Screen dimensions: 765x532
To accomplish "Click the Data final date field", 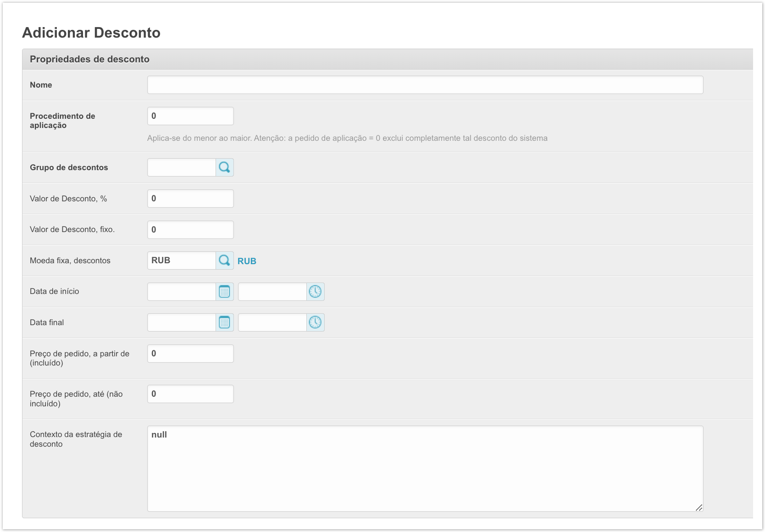I will 182,322.
